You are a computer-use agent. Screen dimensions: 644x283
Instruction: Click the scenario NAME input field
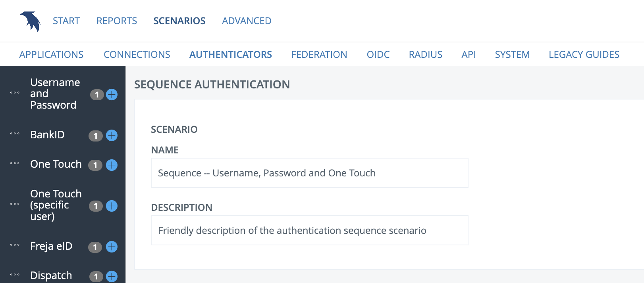click(x=310, y=173)
